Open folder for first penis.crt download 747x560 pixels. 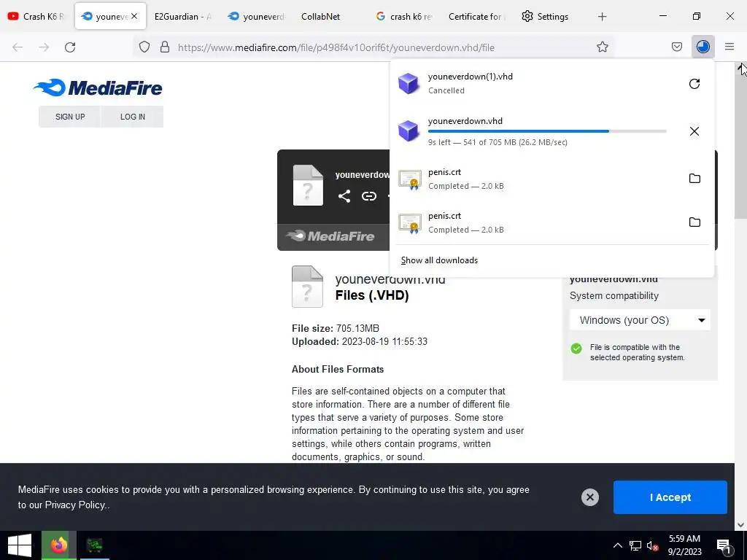coord(694,178)
